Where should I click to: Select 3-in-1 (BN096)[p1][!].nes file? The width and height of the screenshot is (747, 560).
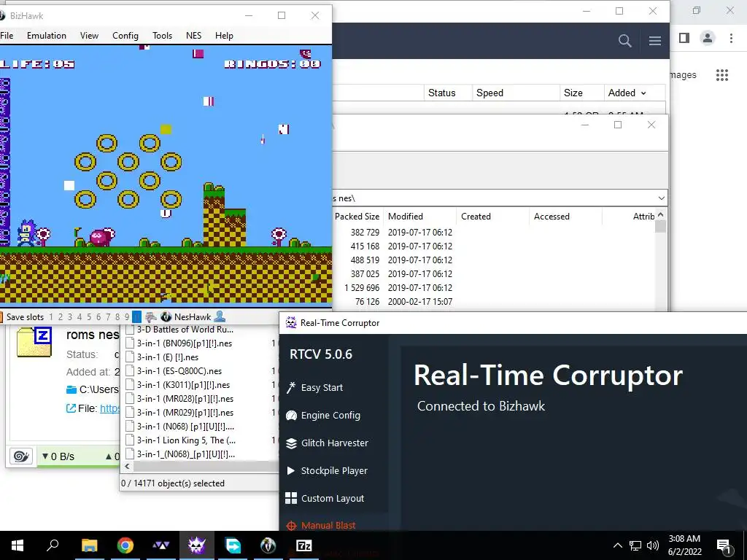(185, 343)
